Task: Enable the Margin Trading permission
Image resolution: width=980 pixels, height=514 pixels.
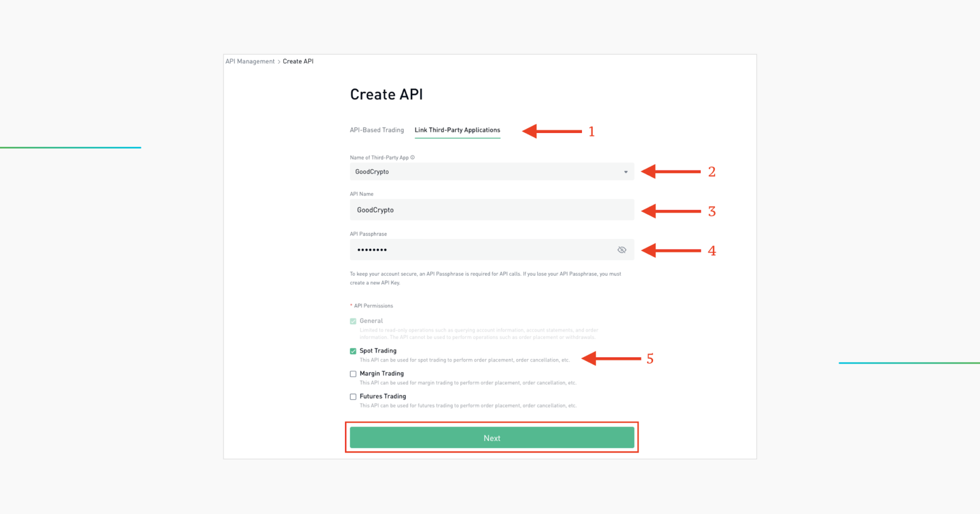Action: pyautogui.click(x=353, y=374)
